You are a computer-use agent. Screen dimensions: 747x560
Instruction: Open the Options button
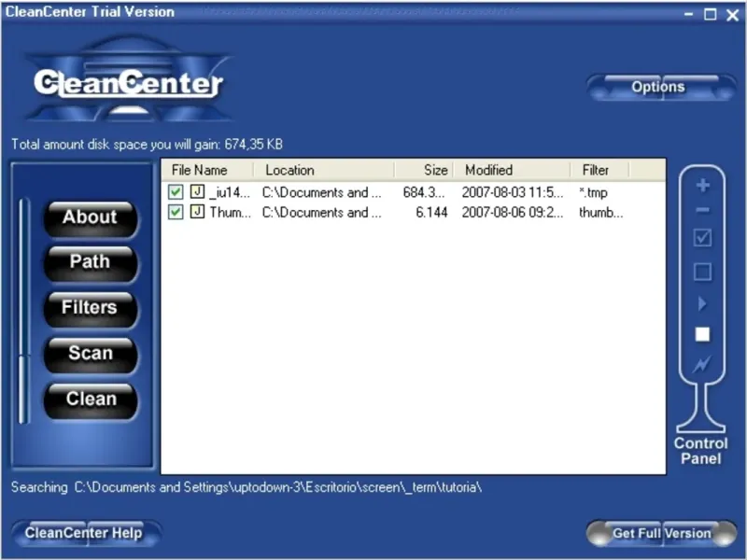click(661, 87)
